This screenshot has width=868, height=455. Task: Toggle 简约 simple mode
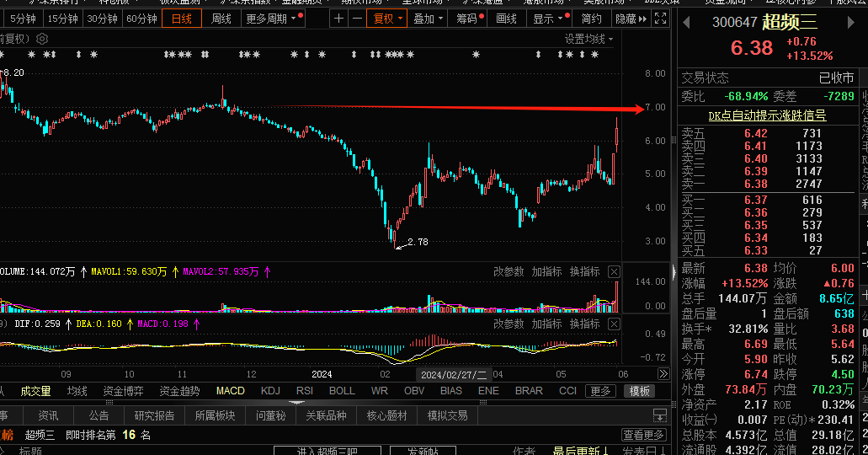(591, 19)
